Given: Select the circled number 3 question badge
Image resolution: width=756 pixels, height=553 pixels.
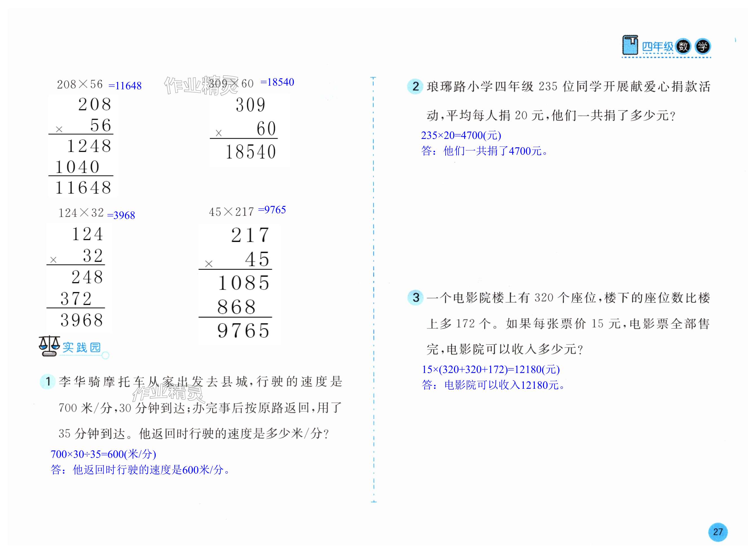Looking at the screenshot, I should (x=416, y=297).
